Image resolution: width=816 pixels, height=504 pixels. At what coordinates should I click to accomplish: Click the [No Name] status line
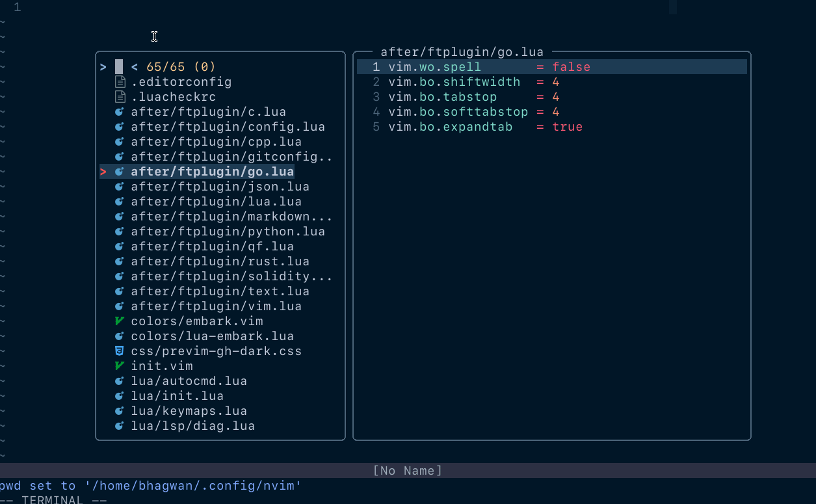(x=408, y=471)
